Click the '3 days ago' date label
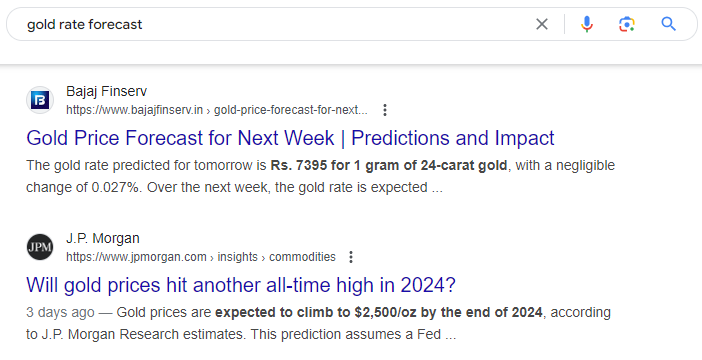Viewport: 702px width, 360px height. [60, 312]
